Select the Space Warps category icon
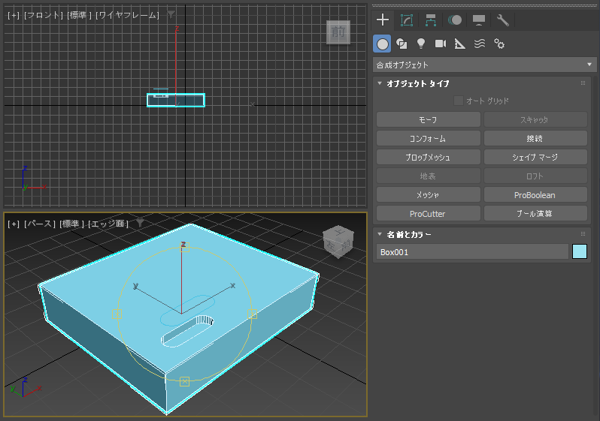Screen dimensions: 600x421 pyautogui.click(x=479, y=44)
